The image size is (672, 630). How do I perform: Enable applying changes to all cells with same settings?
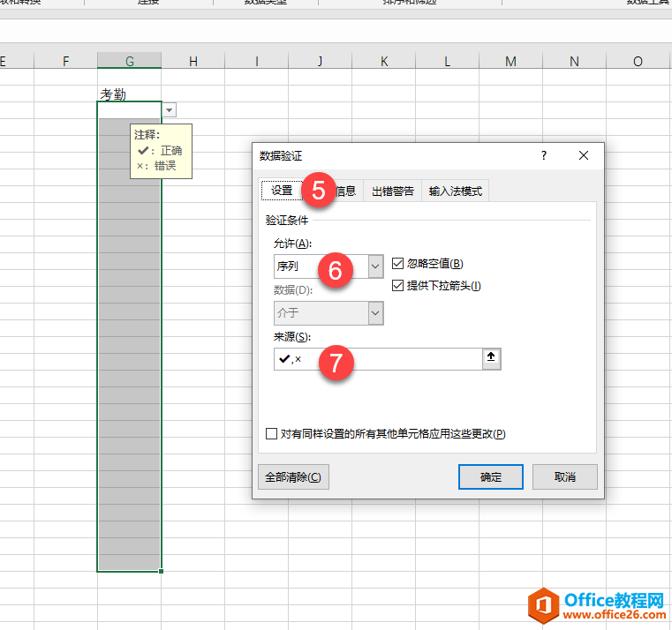[x=272, y=434]
